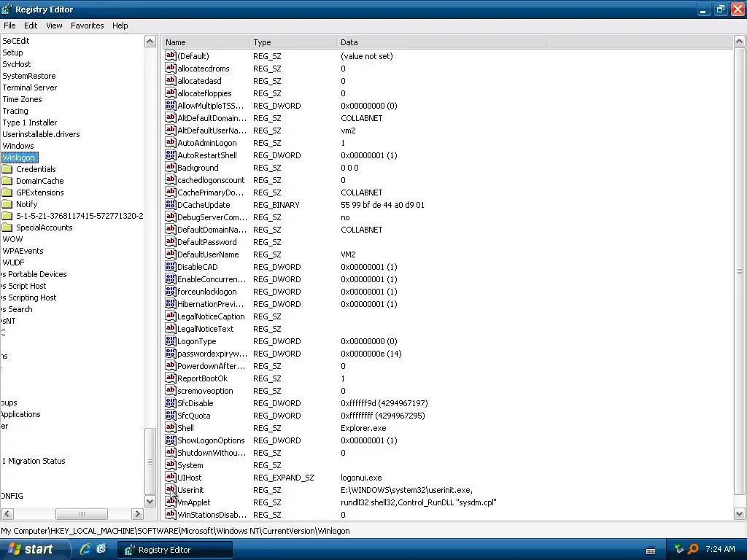Select the cachedlogonscount value name
Viewport: 747px width, 560px height.
pyautogui.click(x=211, y=180)
